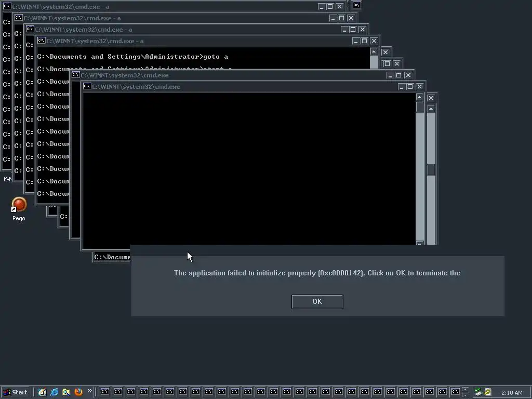This screenshot has height=399, width=532.
Task: Open system icon of the 'goto a' cmd window
Action: point(41,41)
